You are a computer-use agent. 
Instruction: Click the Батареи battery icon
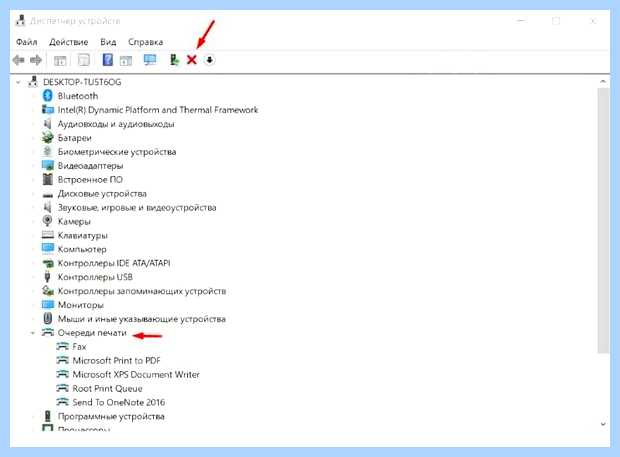tap(47, 138)
